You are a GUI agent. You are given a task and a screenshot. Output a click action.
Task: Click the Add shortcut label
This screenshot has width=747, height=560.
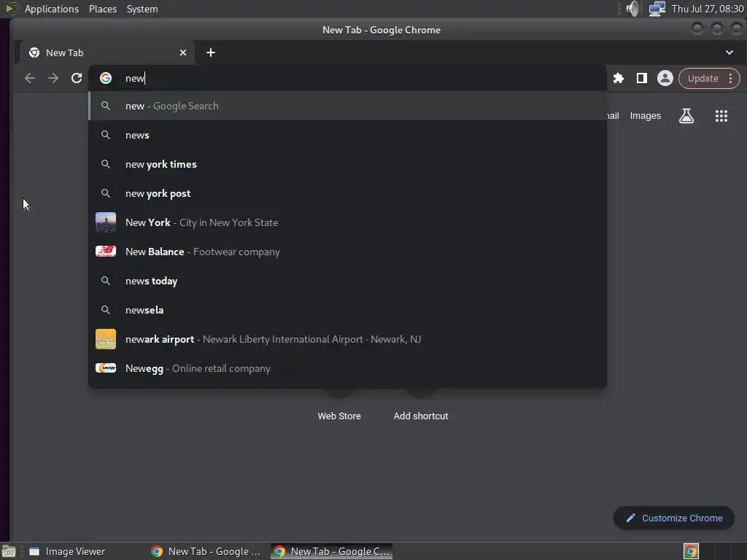click(x=421, y=416)
